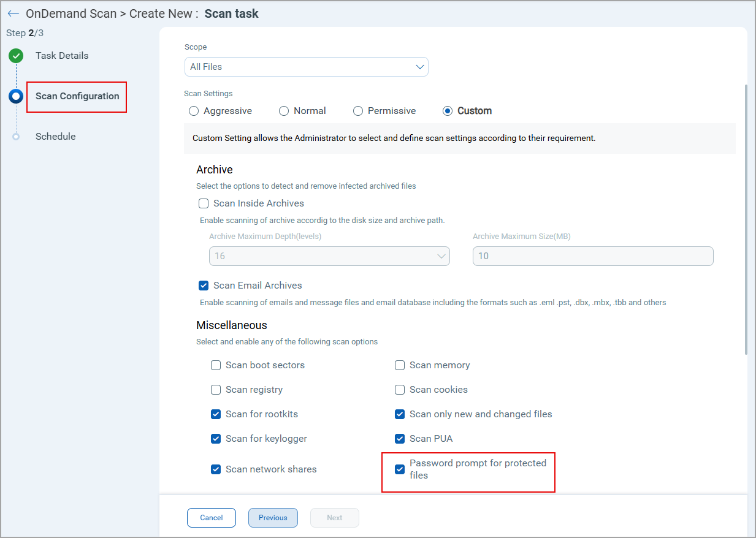756x538 pixels.
Task: Select the Aggressive scan setting
Action: point(194,112)
